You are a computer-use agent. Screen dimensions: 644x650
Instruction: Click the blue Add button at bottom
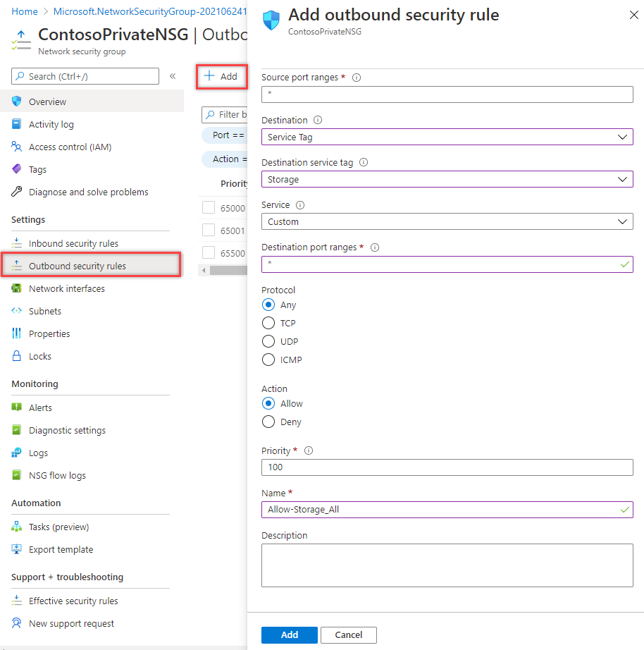point(290,634)
